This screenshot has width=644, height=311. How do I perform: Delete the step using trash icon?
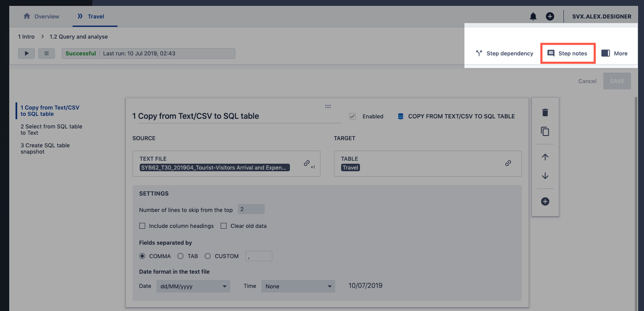point(545,112)
